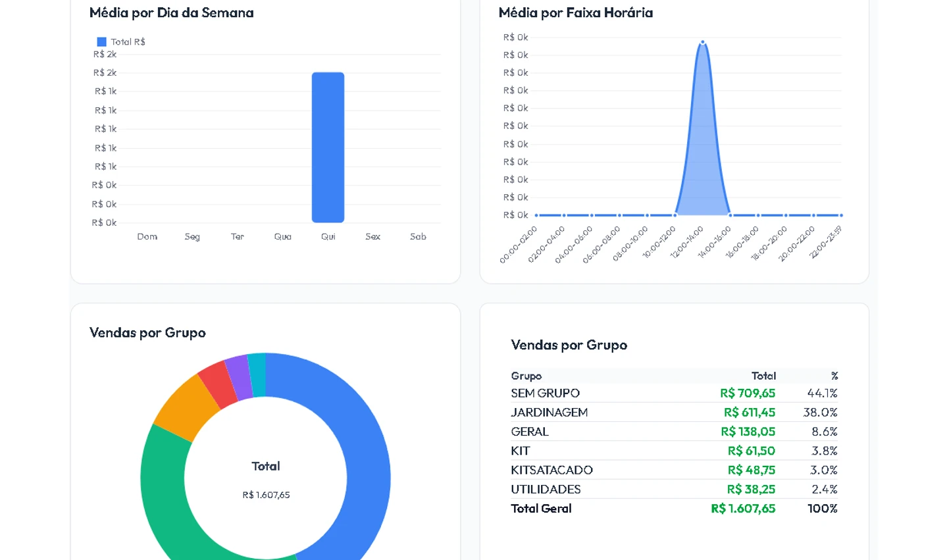Click the 'R$ 61,50' amount
Image resolution: width=947 pixels, height=560 pixels.
tap(752, 451)
